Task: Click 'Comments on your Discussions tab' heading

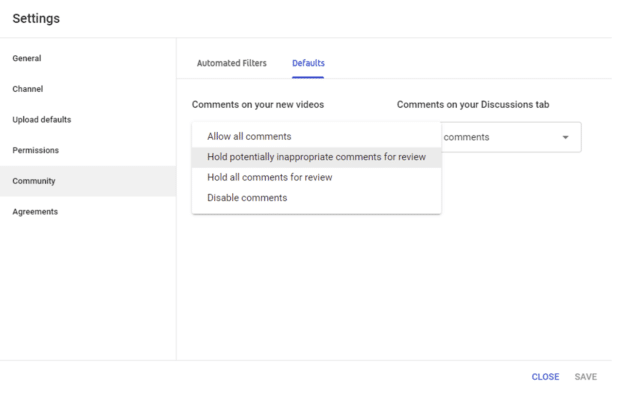Action: pyautogui.click(x=473, y=105)
